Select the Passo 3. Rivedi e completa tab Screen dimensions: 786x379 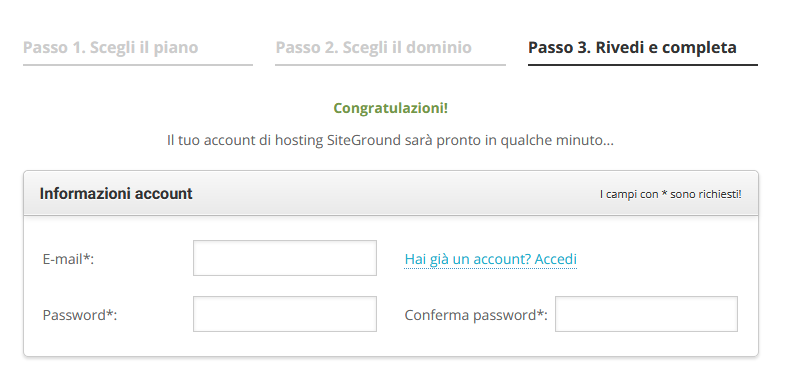pos(632,48)
